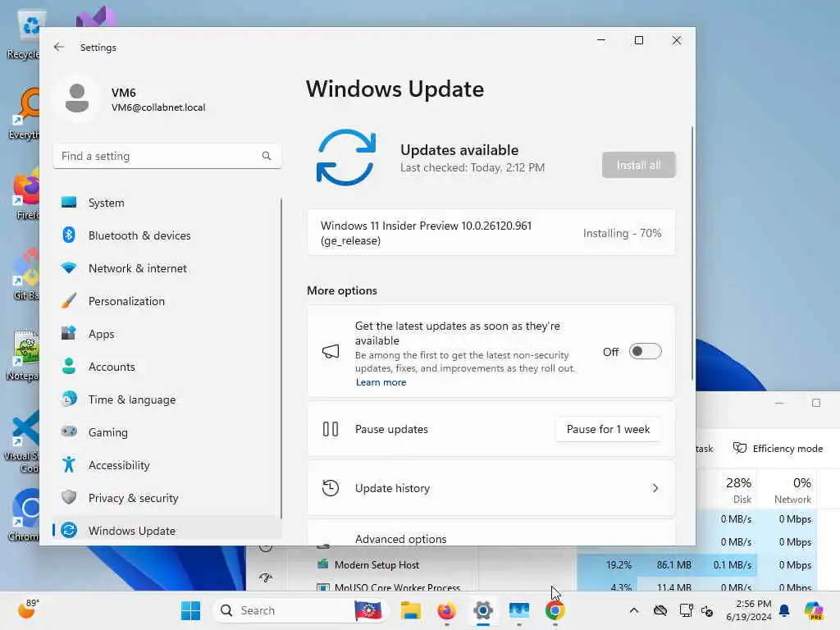Open Personalization category

(167, 301)
